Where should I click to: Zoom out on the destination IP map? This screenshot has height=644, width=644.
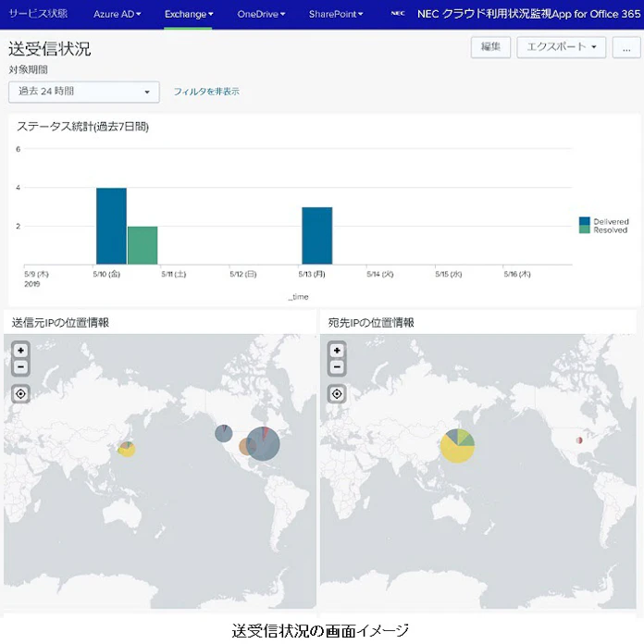[x=337, y=366]
